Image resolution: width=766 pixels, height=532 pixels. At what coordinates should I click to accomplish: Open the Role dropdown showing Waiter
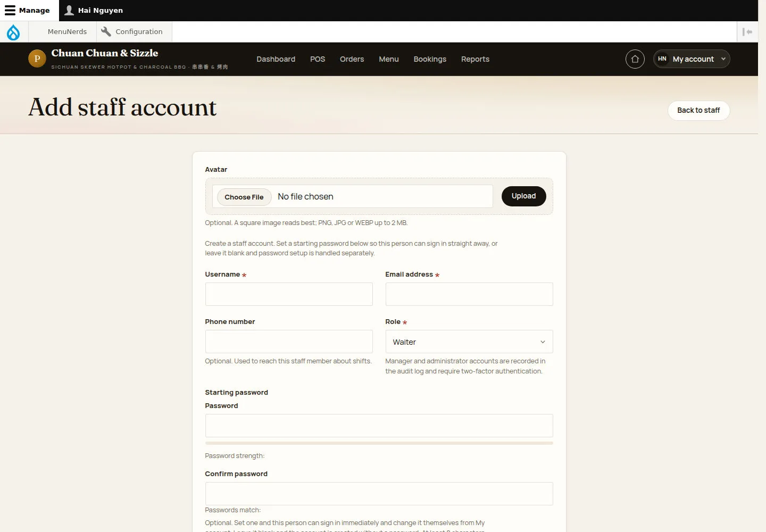pos(469,342)
